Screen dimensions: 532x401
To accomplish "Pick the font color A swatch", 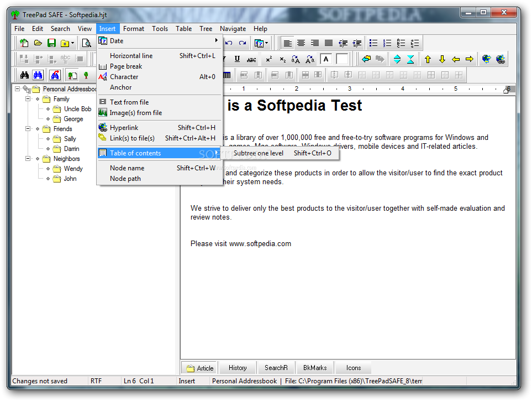I will pos(326,60).
